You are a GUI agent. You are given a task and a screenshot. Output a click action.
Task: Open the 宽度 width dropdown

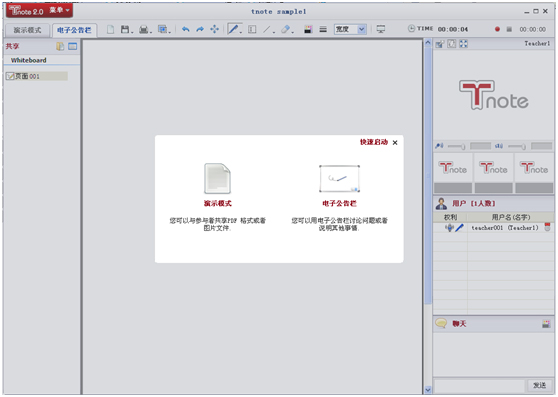click(350, 29)
